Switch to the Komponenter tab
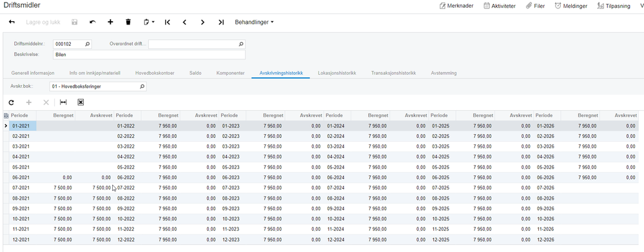 (230, 73)
